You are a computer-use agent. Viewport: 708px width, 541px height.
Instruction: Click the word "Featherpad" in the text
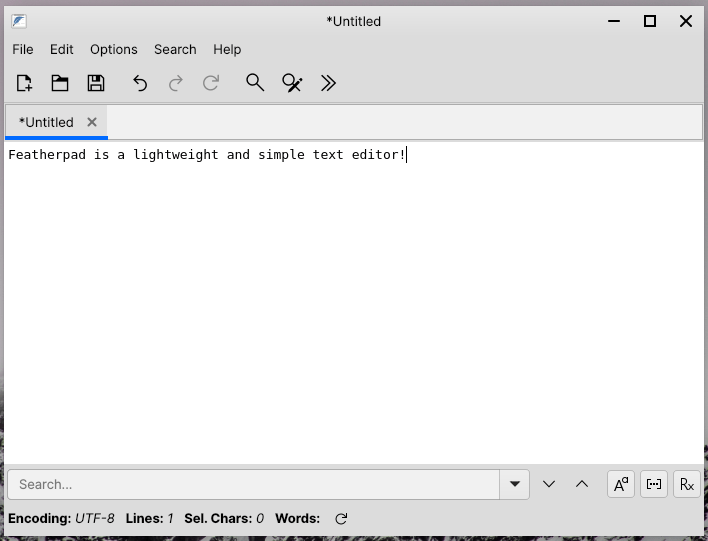click(x=47, y=155)
